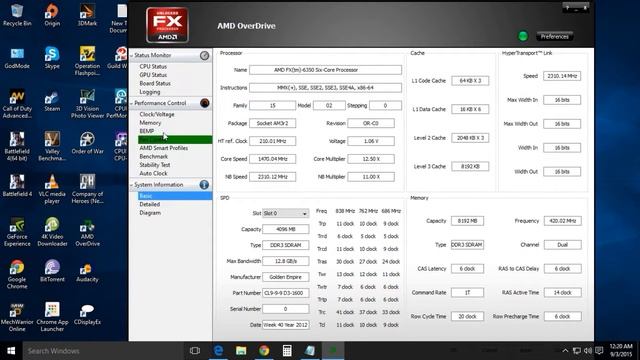Open the 3DMark desktop shortcut
640x360 pixels.
[x=87, y=15]
